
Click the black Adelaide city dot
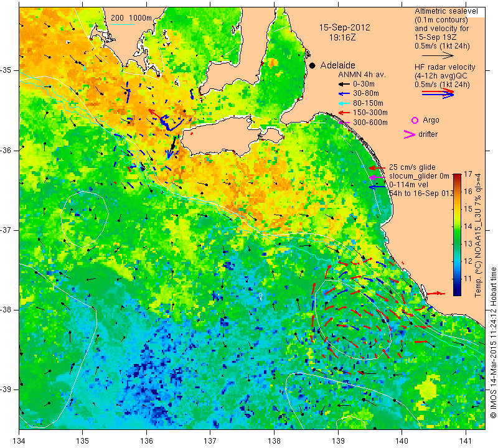click(x=312, y=65)
